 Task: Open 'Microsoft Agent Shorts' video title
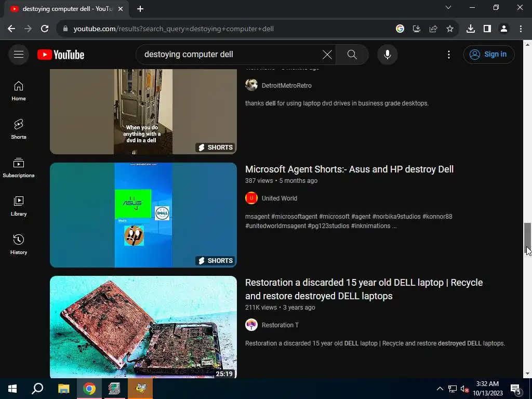coord(349,169)
